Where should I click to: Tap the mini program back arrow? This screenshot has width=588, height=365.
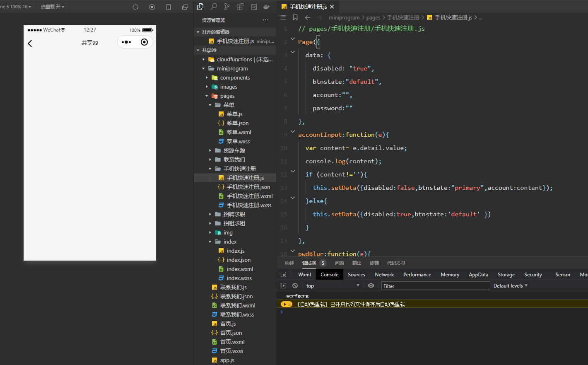tap(30, 44)
